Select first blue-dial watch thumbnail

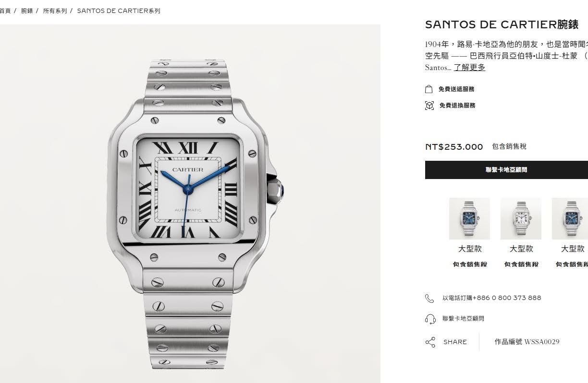pyautogui.click(x=469, y=218)
